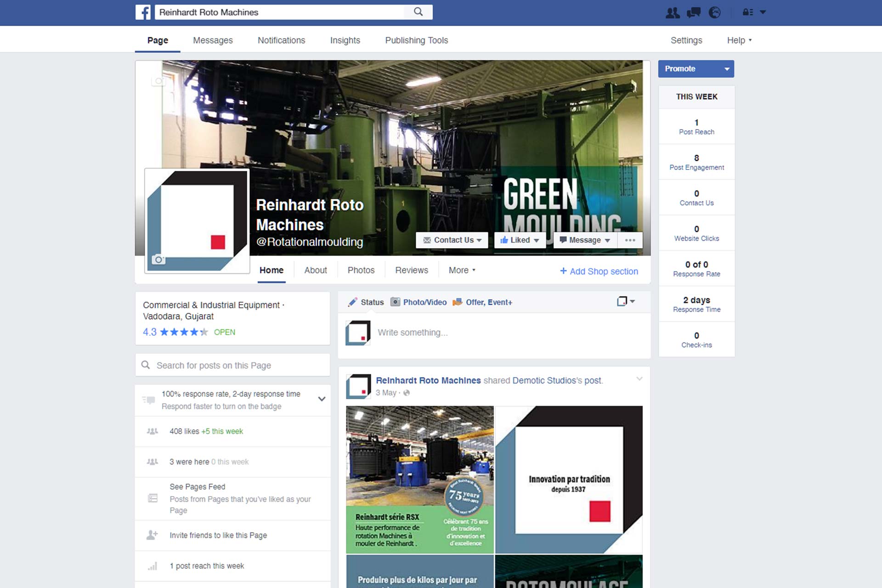
Task: Open the Liked button dropdown
Action: click(520, 240)
